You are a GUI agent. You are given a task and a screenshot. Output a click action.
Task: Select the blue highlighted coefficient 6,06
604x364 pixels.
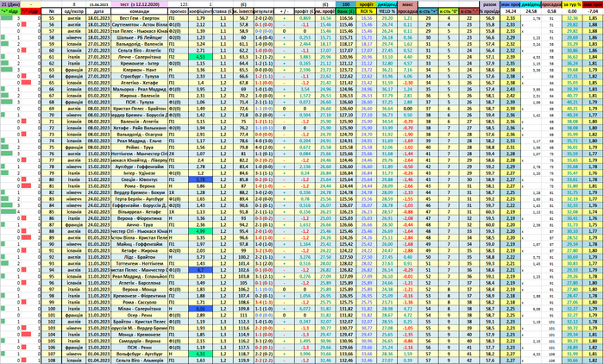tap(200, 309)
